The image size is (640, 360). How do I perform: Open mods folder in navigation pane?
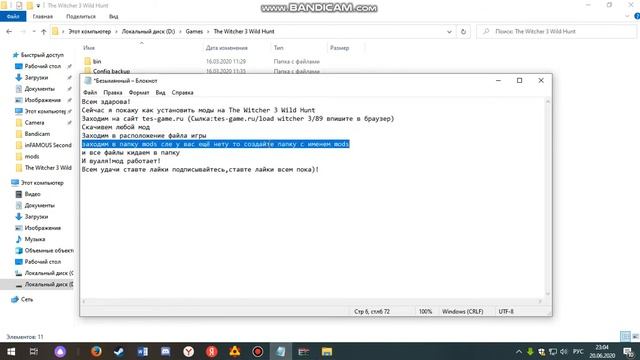point(32,156)
